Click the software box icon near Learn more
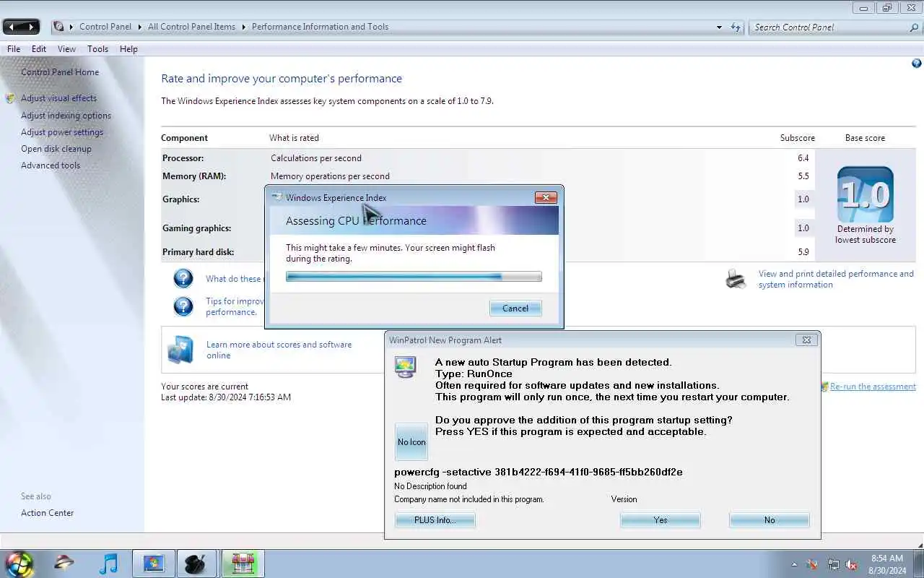Image resolution: width=924 pixels, height=578 pixels. 180,349
